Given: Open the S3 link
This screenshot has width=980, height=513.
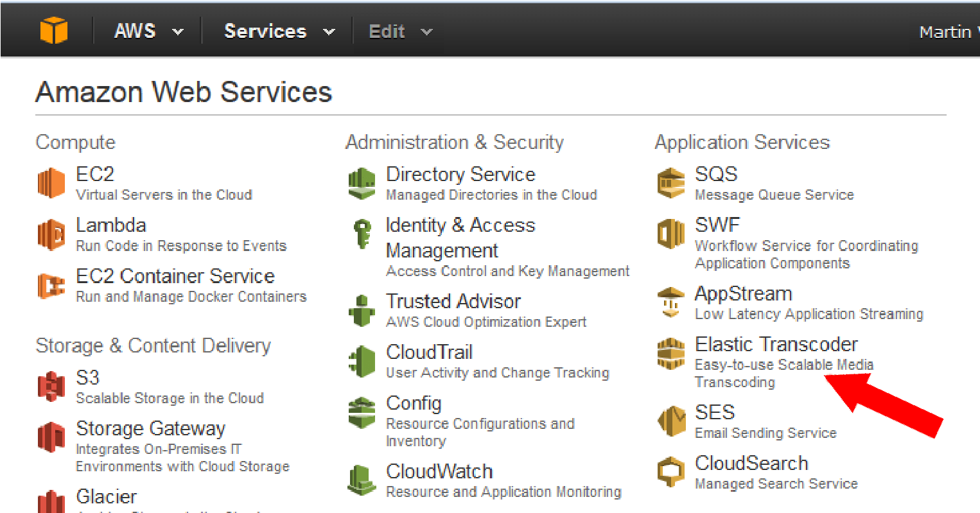Looking at the screenshot, I should (x=87, y=378).
